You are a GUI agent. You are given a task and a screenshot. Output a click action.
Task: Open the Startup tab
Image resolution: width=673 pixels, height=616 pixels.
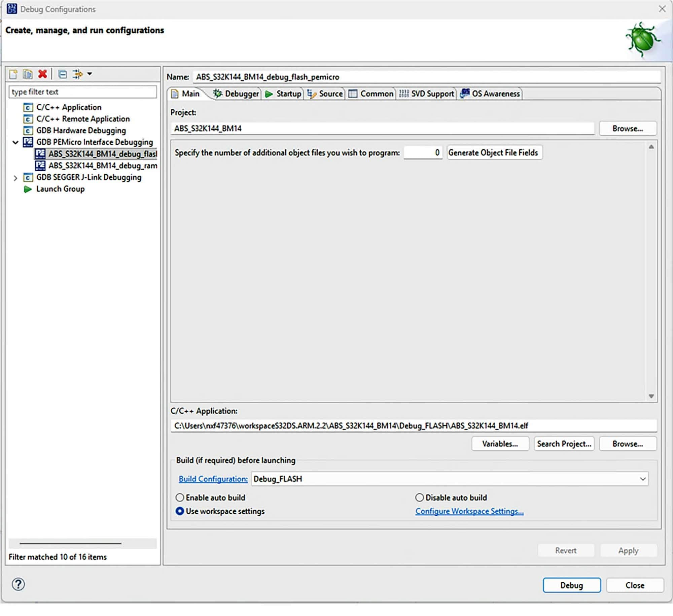coord(283,94)
